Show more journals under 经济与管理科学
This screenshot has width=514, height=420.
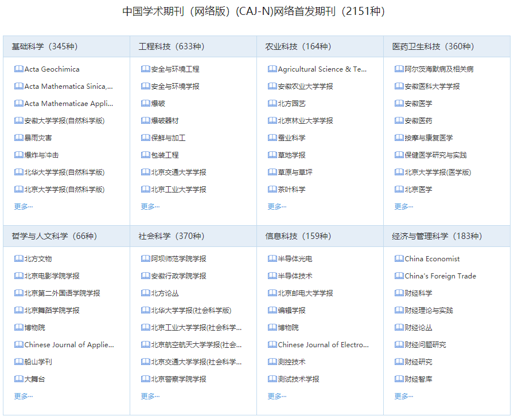tap(404, 396)
